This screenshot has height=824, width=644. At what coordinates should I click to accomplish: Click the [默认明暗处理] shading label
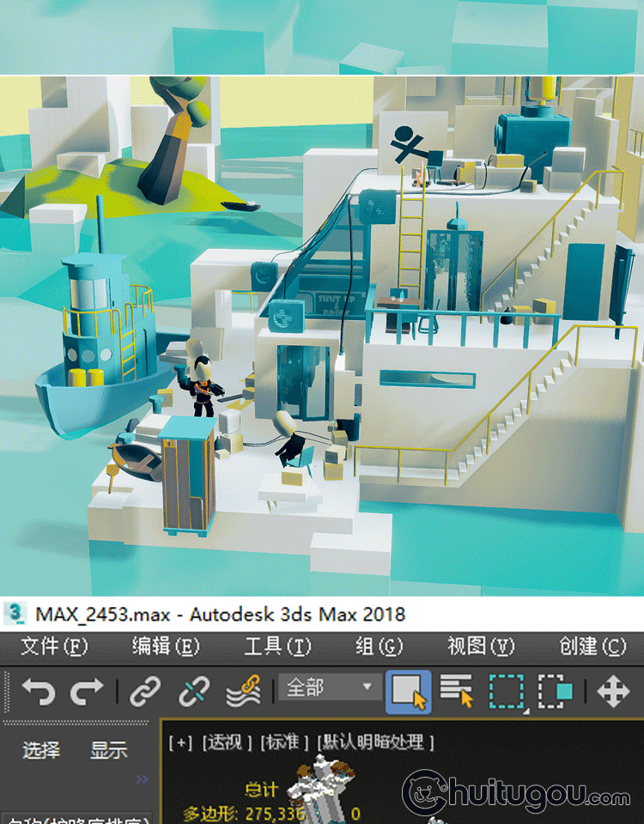point(375,742)
